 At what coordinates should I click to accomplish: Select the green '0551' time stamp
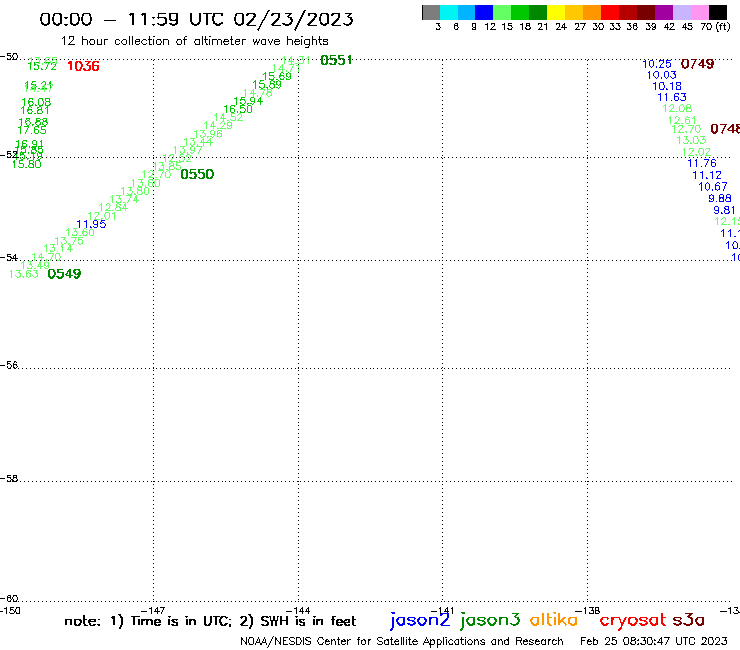[x=336, y=60]
